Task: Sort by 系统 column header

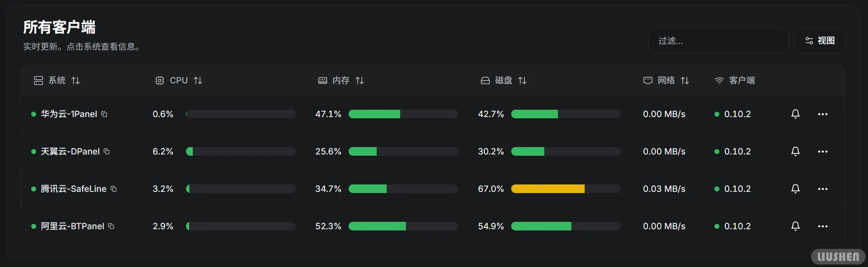Action: tap(57, 81)
